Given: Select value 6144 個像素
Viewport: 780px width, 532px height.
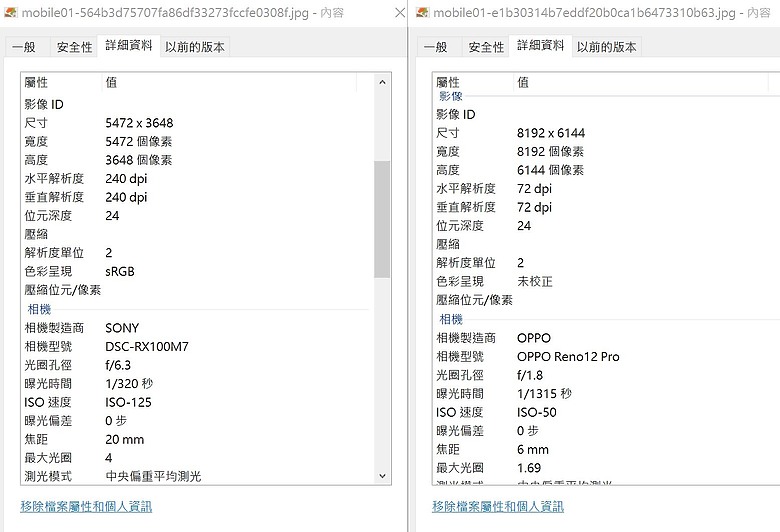Looking at the screenshot, I should click(550, 170).
